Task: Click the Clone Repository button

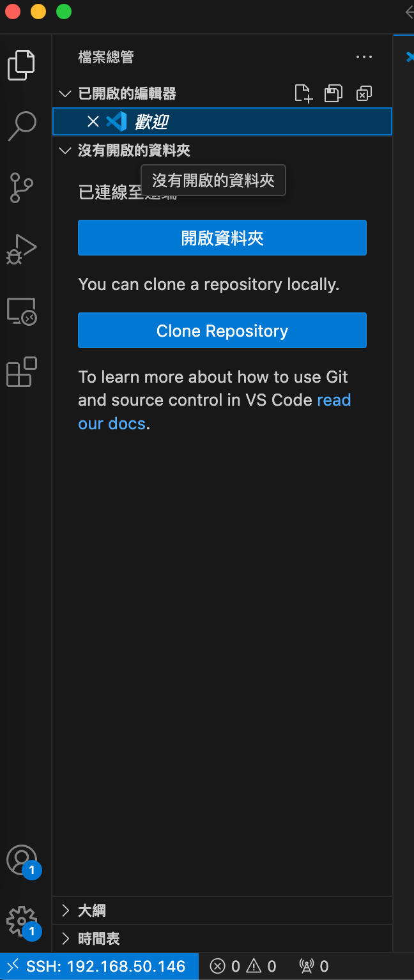Action: click(222, 331)
